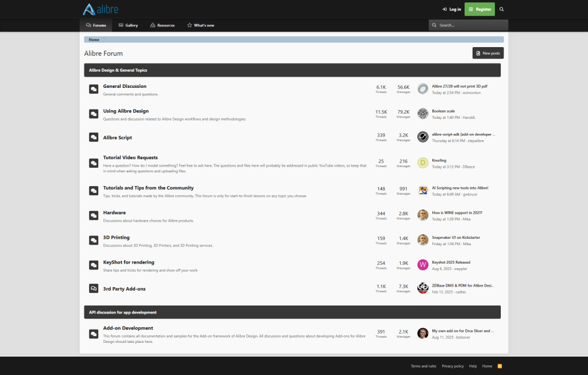The width and height of the screenshot is (588, 375).
Task: Click the yellow D avatar for DReece
Action: coord(423,163)
